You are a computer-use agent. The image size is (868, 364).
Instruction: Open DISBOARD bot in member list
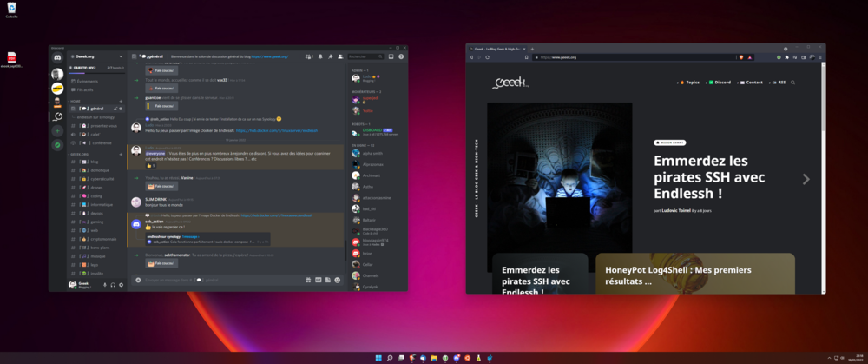(x=377, y=132)
